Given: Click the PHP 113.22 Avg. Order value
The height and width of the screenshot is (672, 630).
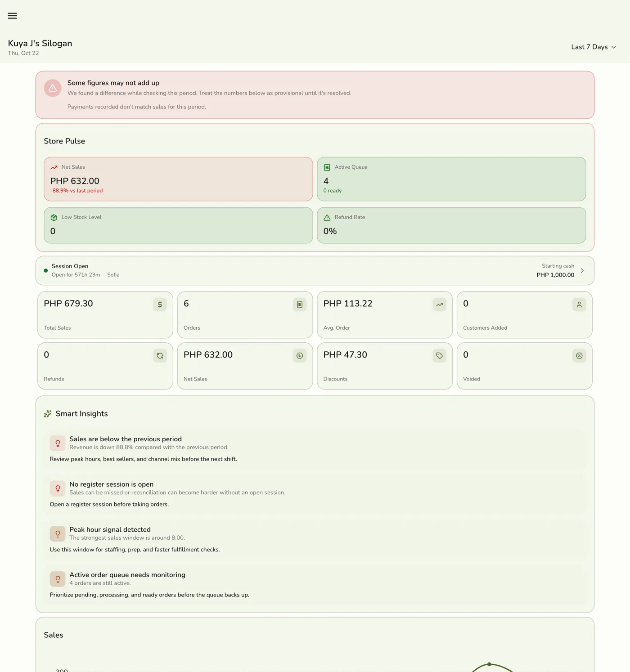Looking at the screenshot, I should pos(348,304).
